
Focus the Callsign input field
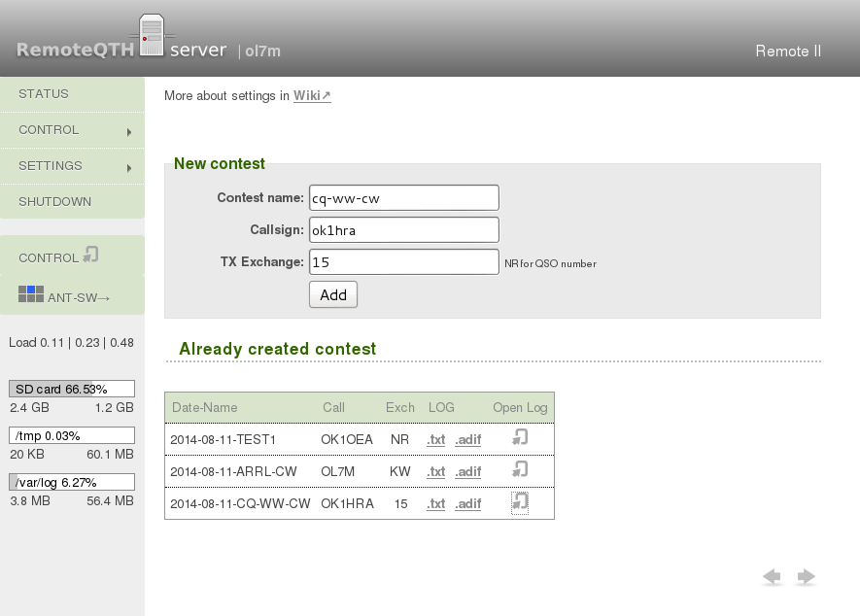(x=404, y=230)
